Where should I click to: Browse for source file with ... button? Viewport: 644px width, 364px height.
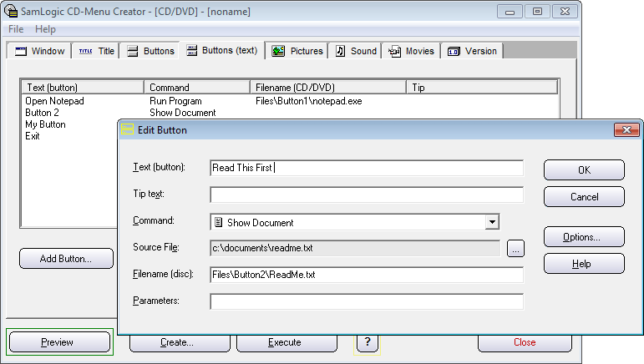click(515, 248)
